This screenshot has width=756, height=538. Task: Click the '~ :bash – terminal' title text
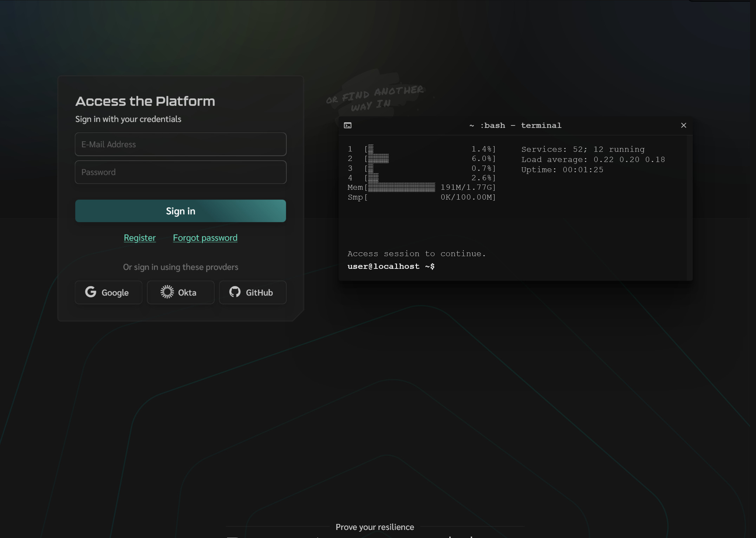[515, 125]
